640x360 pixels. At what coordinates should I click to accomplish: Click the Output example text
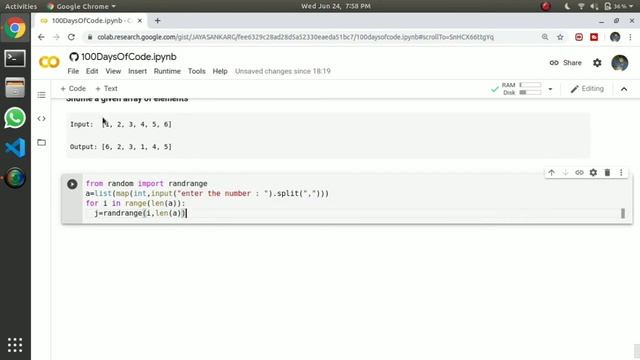click(x=120, y=147)
